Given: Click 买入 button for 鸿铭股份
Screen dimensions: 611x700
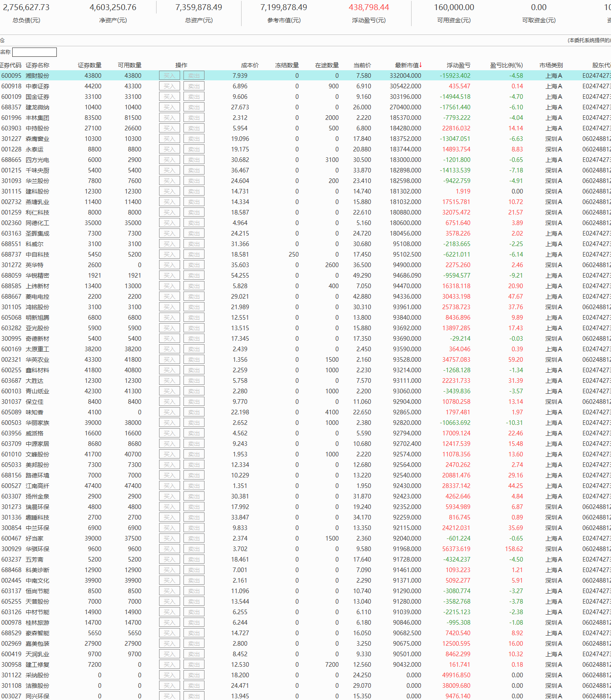Looking at the screenshot, I should 170,307.
